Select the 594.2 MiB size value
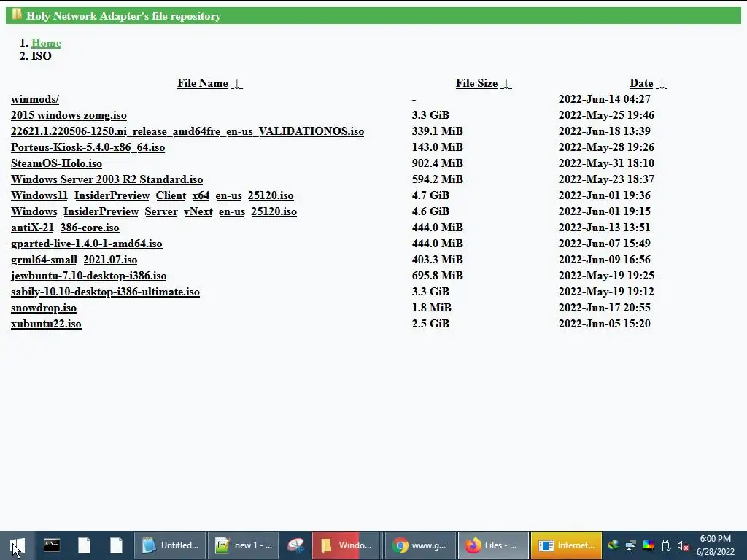 coord(438,179)
